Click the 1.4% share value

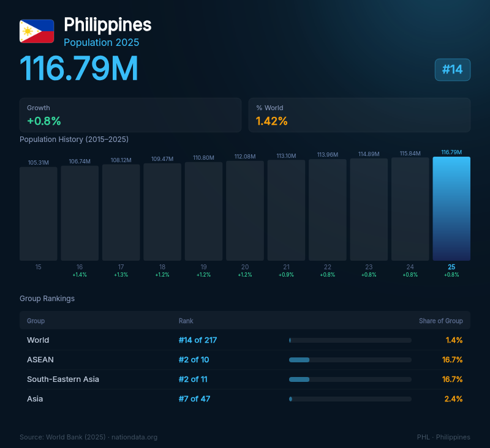coord(454,340)
